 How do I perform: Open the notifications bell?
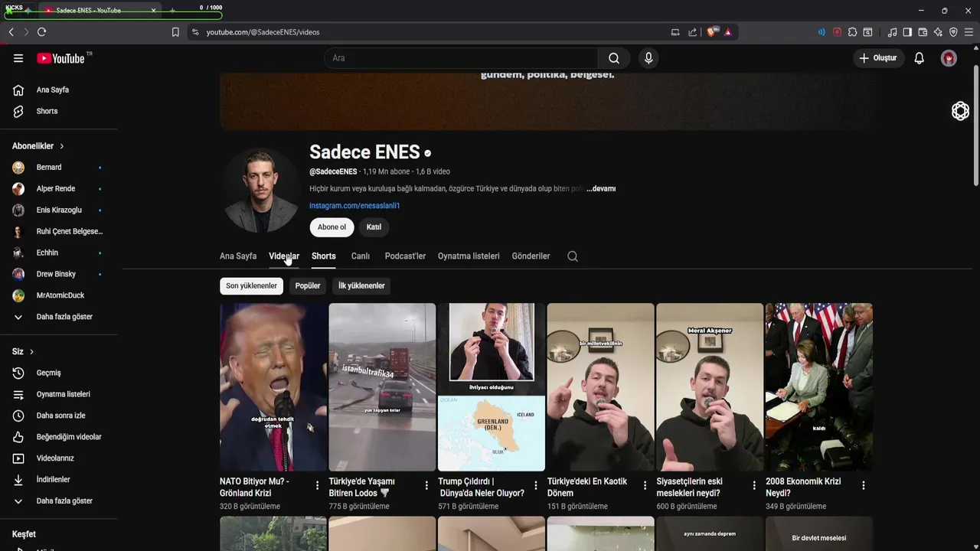point(920,58)
